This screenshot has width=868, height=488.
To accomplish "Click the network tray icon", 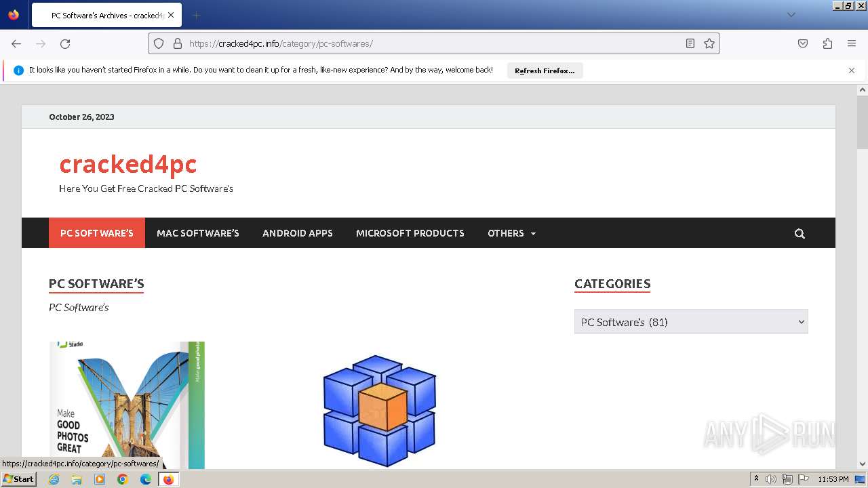I will coord(787,479).
